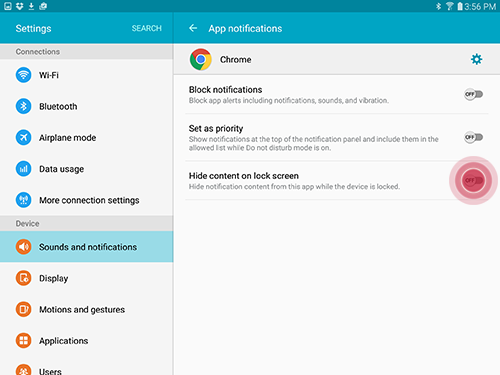Go back using the arrow icon

[x=193, y=28]
